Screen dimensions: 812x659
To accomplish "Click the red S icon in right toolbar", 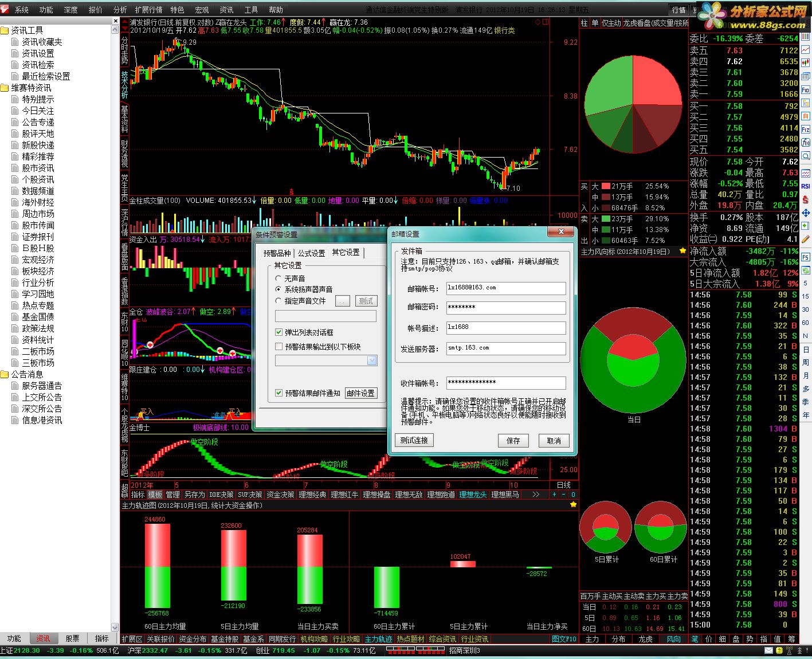I will pyautogui.click(x=806, y=199).
